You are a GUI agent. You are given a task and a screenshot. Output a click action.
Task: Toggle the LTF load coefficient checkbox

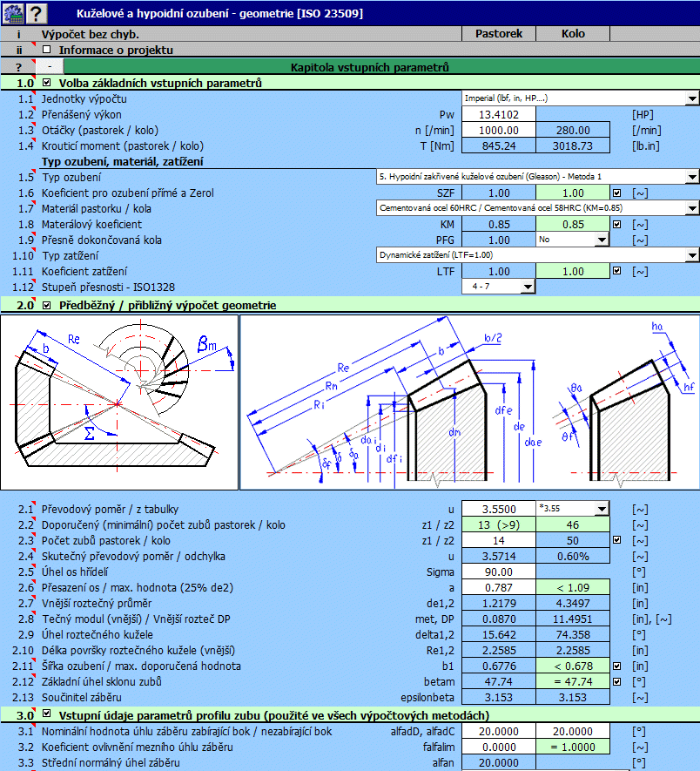[x=617, y=271]
